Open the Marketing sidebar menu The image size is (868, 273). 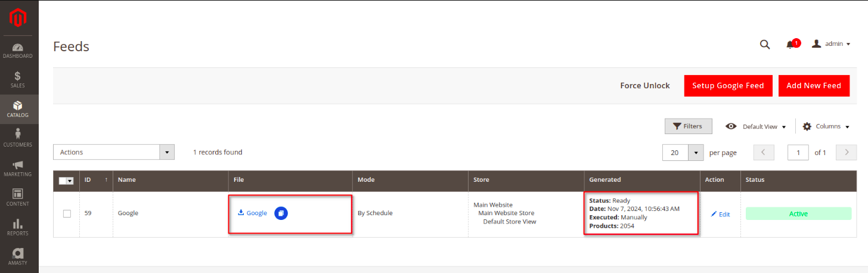click(18, 168)
